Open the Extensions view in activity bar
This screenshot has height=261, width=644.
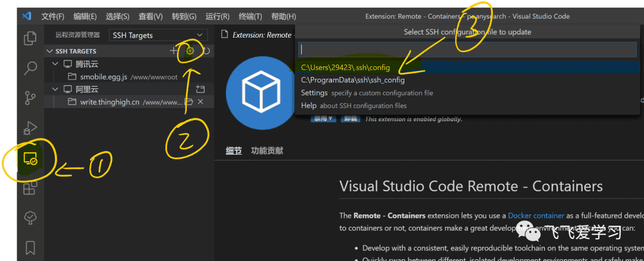tap(30, 188)
